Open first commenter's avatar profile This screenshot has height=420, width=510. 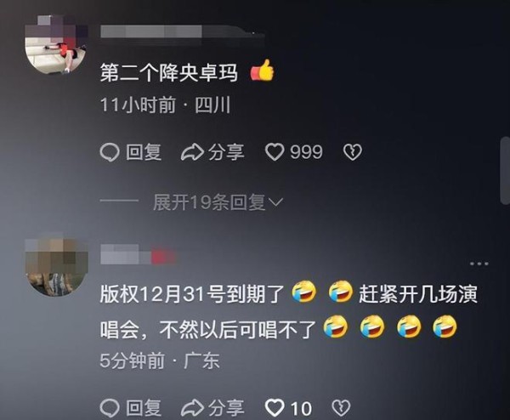click(x=56, y=44)
